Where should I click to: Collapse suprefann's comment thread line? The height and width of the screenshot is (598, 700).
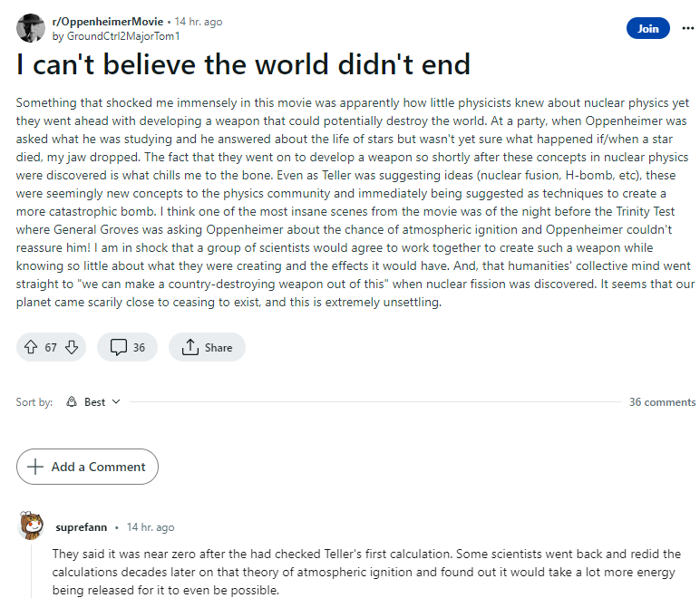tap(31, 571)
